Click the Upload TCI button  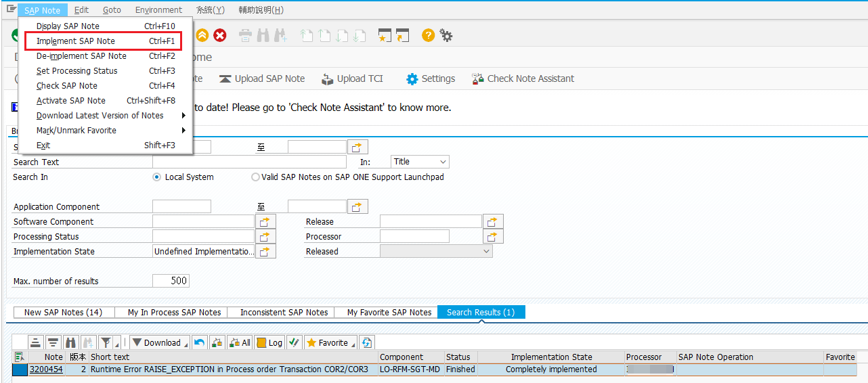(352, 78)
